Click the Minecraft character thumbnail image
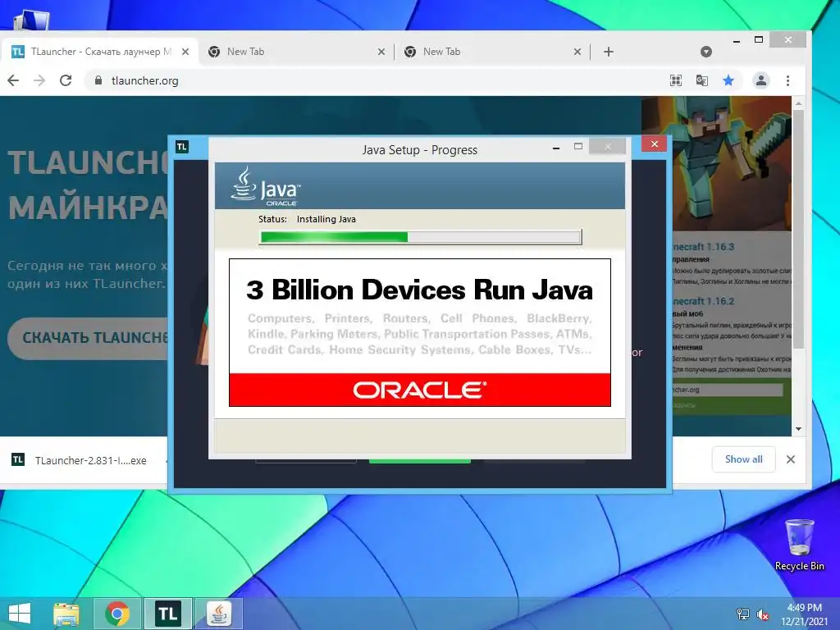Image resolution: width=840 pixels, height=630 pixels. tap(716, 164)
